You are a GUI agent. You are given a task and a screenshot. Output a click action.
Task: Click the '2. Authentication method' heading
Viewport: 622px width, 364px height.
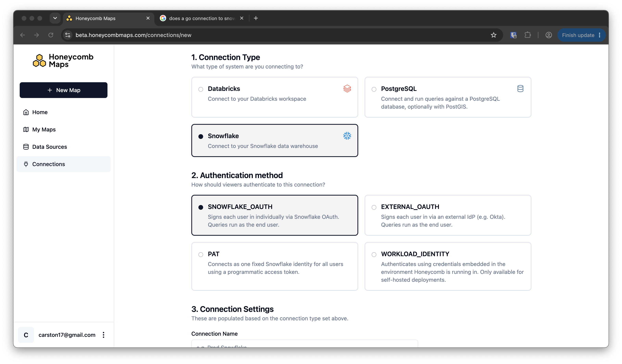237,175
